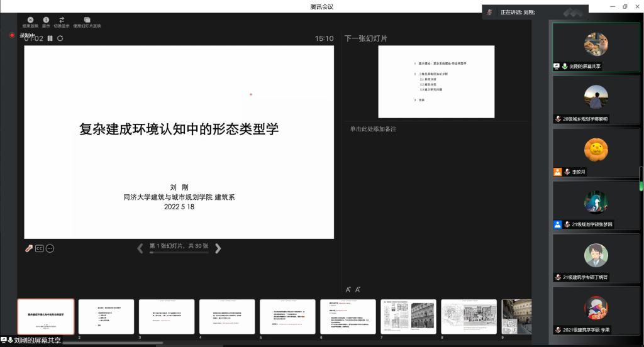Pause the presentation timer
The image size is (644, 347).
(50, 38)
